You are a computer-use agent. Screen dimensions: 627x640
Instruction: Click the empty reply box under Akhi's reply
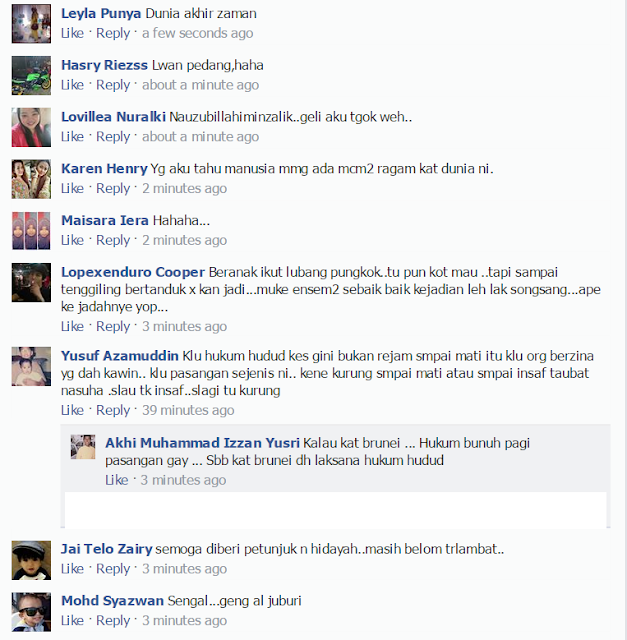click(x=336, y=509)
